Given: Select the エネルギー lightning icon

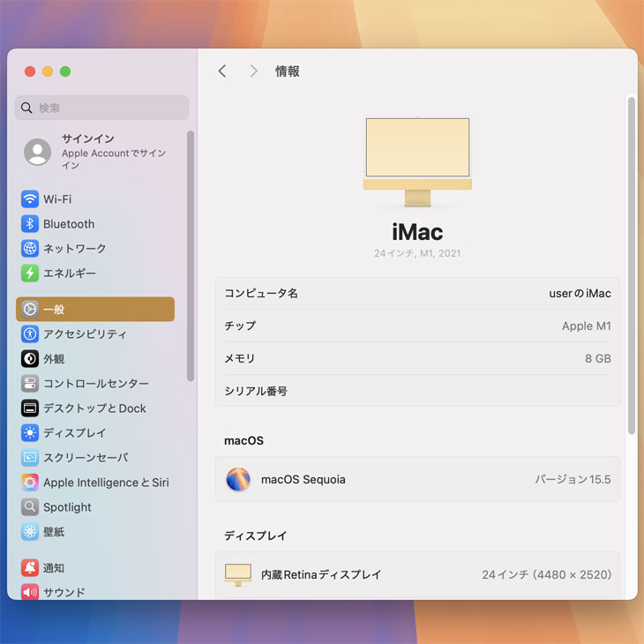Looking at the screenshot, I should click(x=30, y=273).
